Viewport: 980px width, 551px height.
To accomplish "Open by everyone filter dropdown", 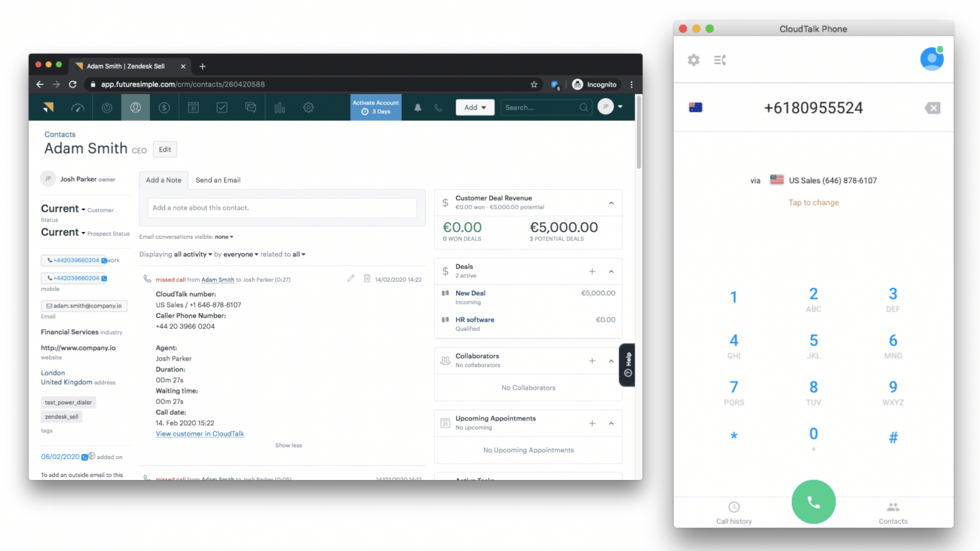I will pos(241,255).
